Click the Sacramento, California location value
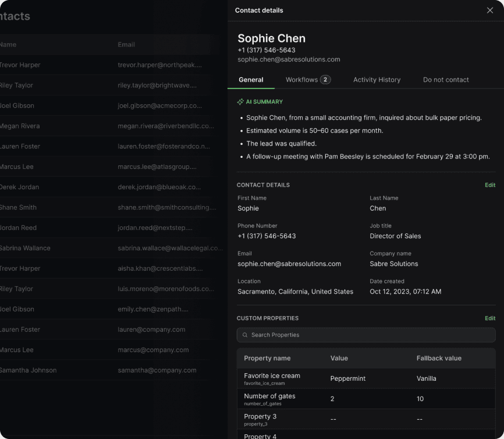 (x=295, y=291)
